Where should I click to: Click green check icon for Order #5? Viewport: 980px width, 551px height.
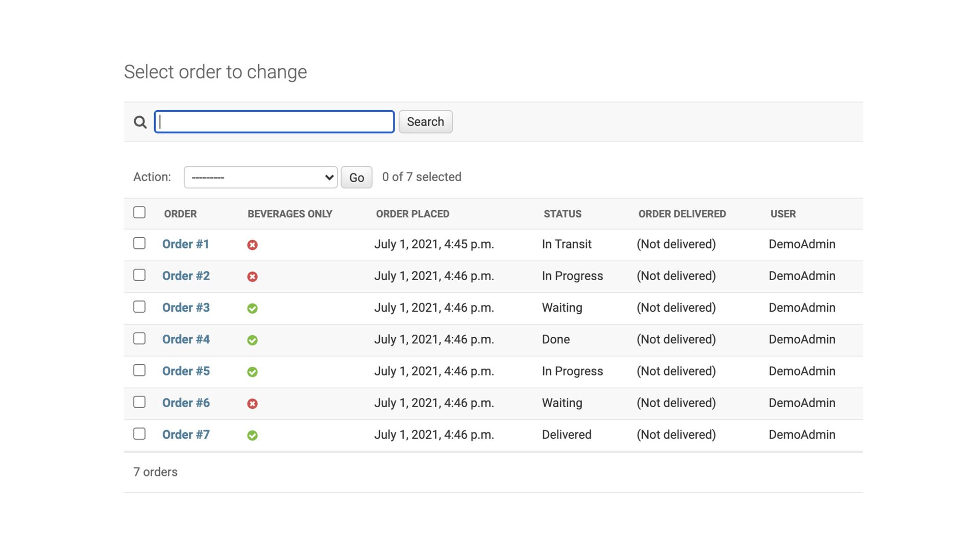[x=252, y=372]
